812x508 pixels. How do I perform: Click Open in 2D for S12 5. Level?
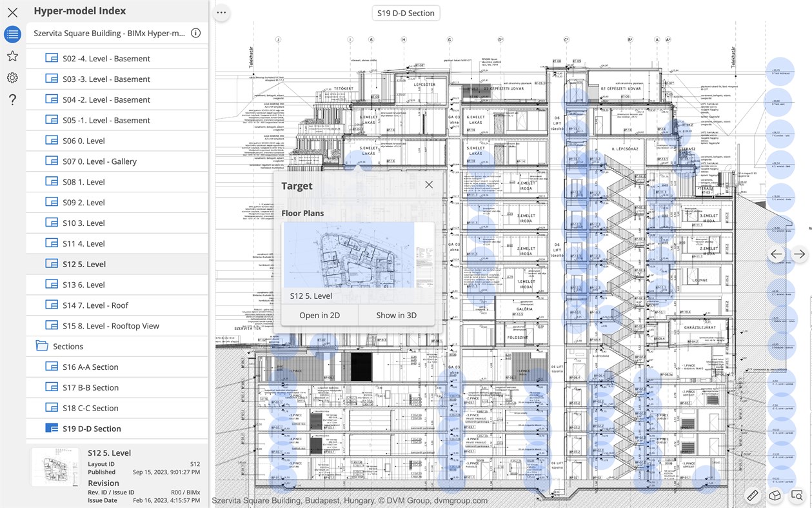click(x=319, y=315)
